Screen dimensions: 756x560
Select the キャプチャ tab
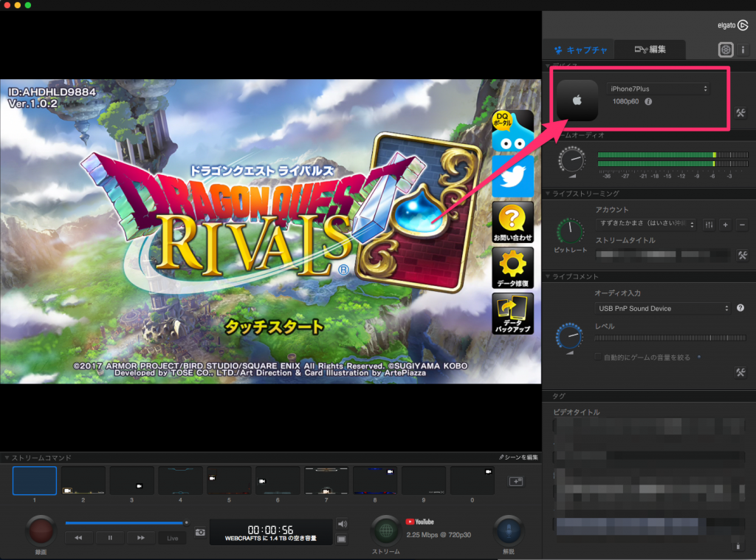coord(580,50)
